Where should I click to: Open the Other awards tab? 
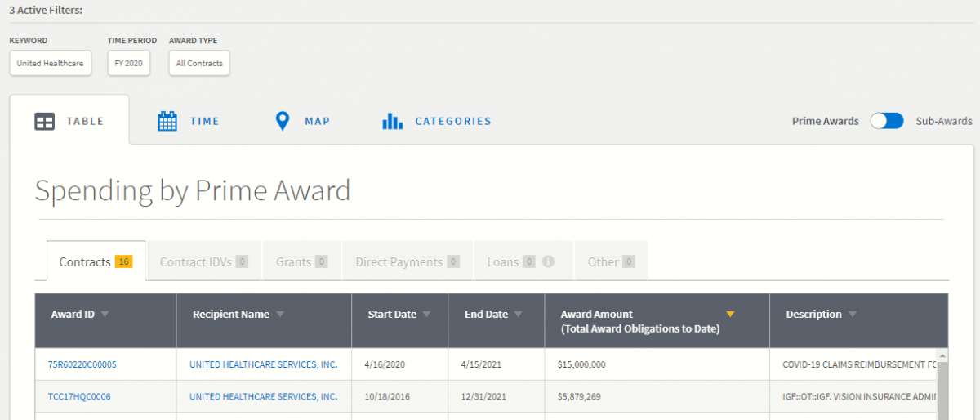coord(611,261)
